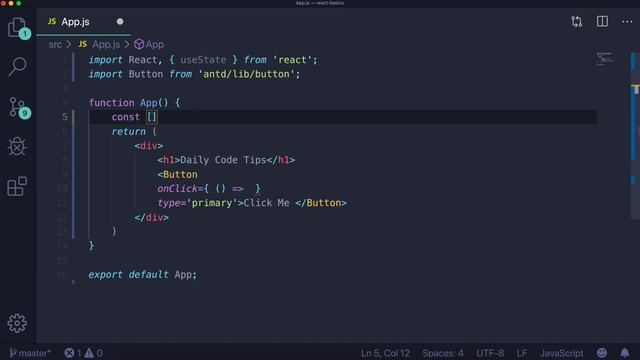Open the editor More Actions ellipsis

pyautogui.click(x=627, y=22)
